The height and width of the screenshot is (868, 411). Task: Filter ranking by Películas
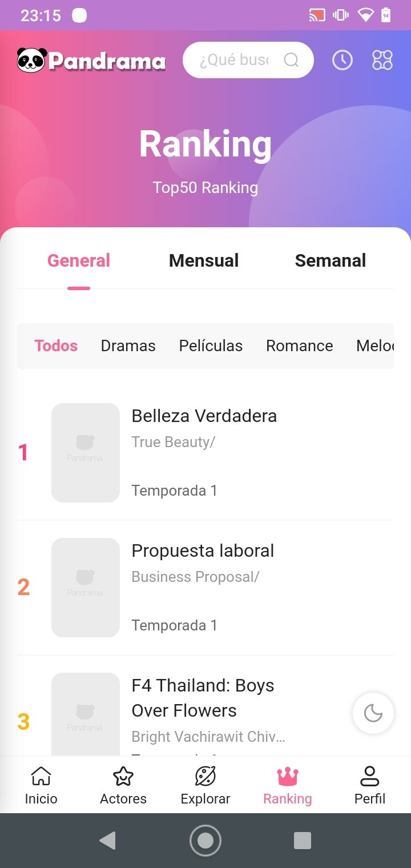click(211, 345)
